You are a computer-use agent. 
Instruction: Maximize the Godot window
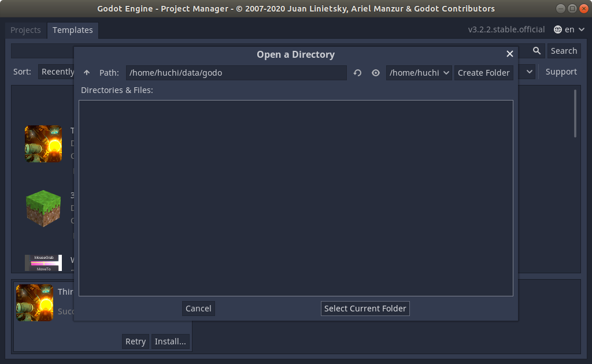[x=572, y=8]
